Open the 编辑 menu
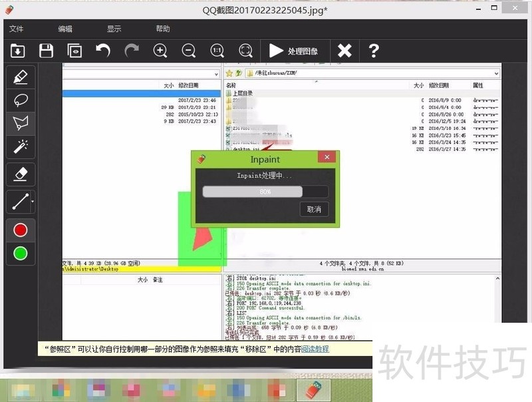The width and height of the screenshot is (532, 402). [65, 29]
